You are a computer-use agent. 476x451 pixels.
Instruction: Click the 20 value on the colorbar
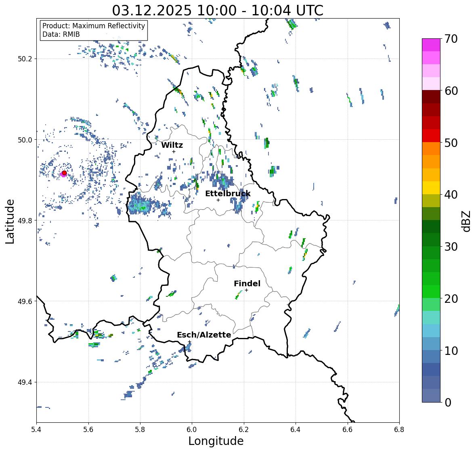[451, 299]
